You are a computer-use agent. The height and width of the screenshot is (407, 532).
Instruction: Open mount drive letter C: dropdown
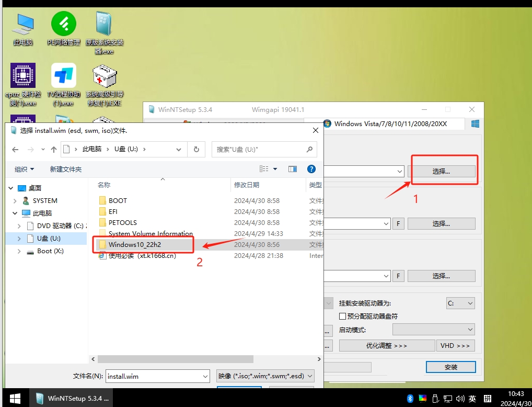[460, 303]
